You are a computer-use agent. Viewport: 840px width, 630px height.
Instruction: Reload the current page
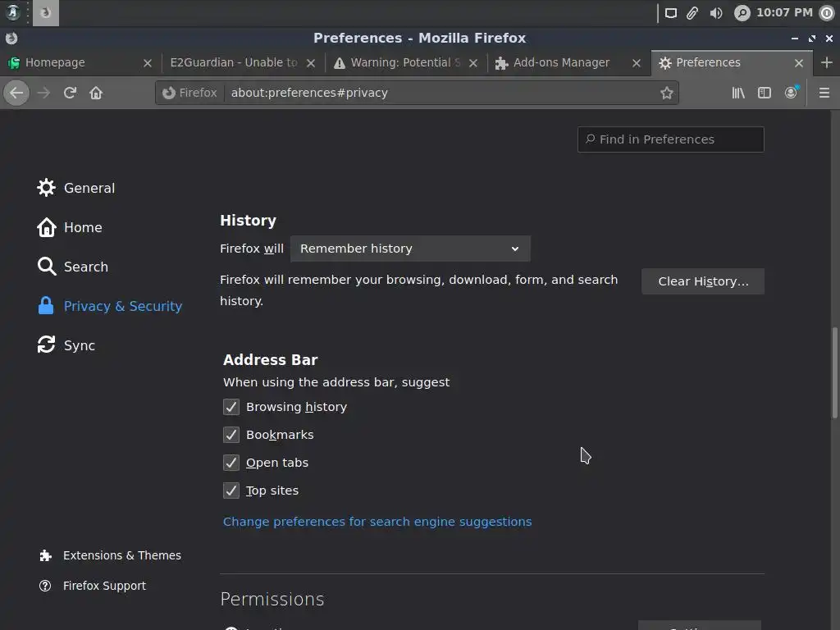pyautogui.click(x=70, y=93)
